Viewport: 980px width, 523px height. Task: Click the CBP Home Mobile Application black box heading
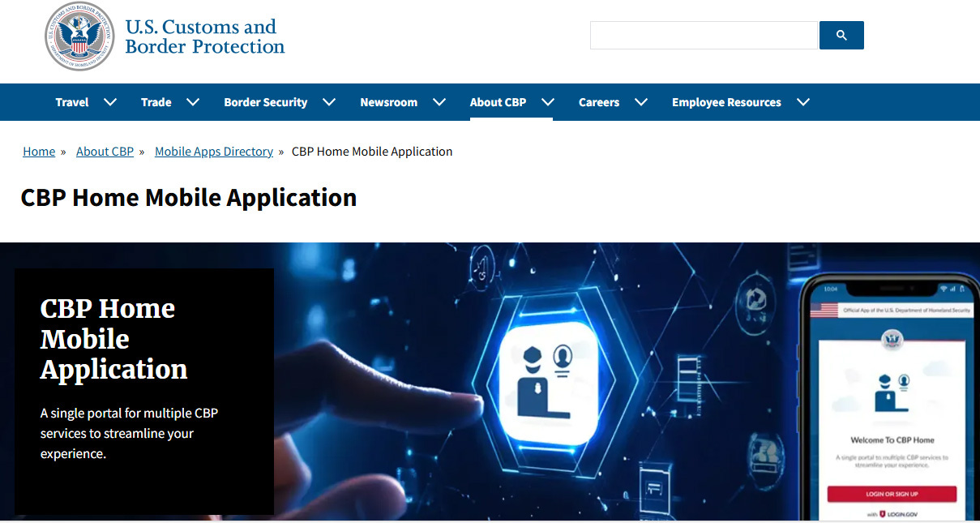tap(114, 339)
